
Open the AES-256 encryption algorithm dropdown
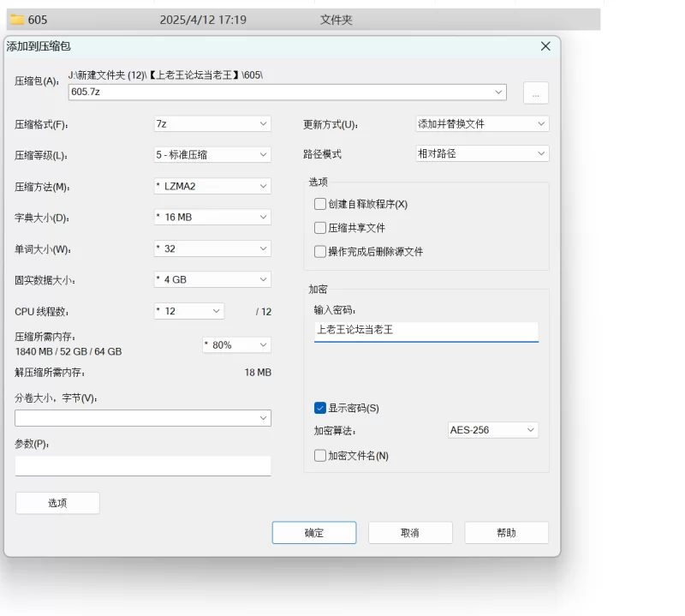pos(493,430)
